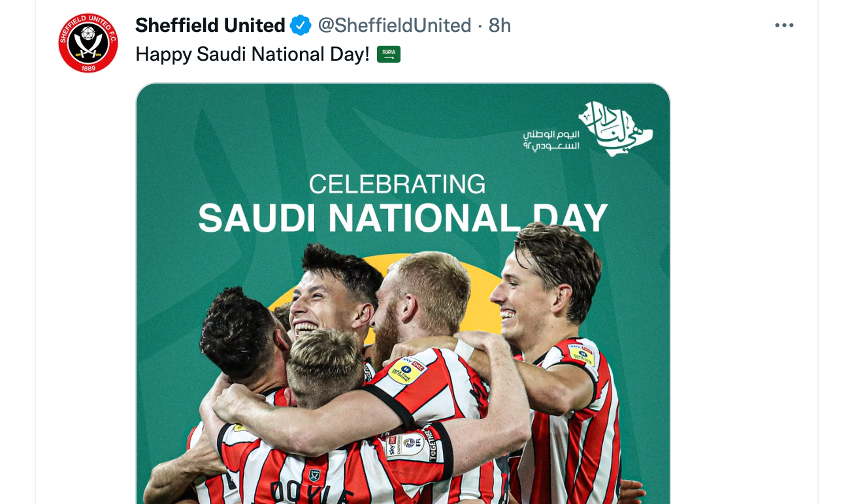Image resolution: width=852 pixels, height=504 pixels.
Task: Click the Saudi flag emoji in tweet
Action: [x=389, y=54]
